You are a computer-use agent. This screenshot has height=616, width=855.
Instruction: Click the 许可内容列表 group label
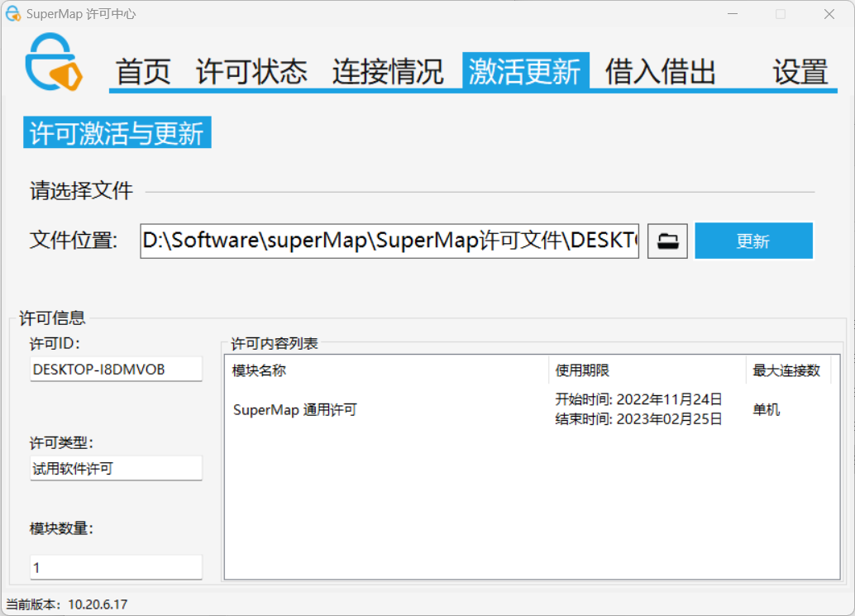pos(275,343)
